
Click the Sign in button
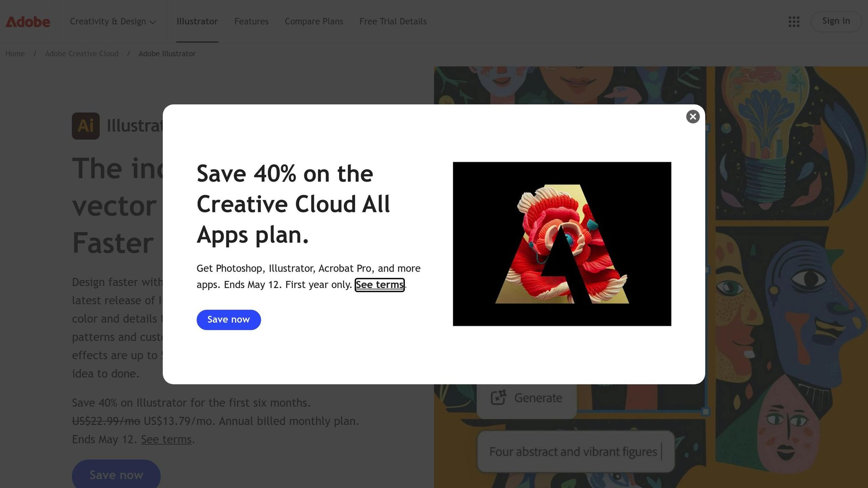(x=836, y=21)
